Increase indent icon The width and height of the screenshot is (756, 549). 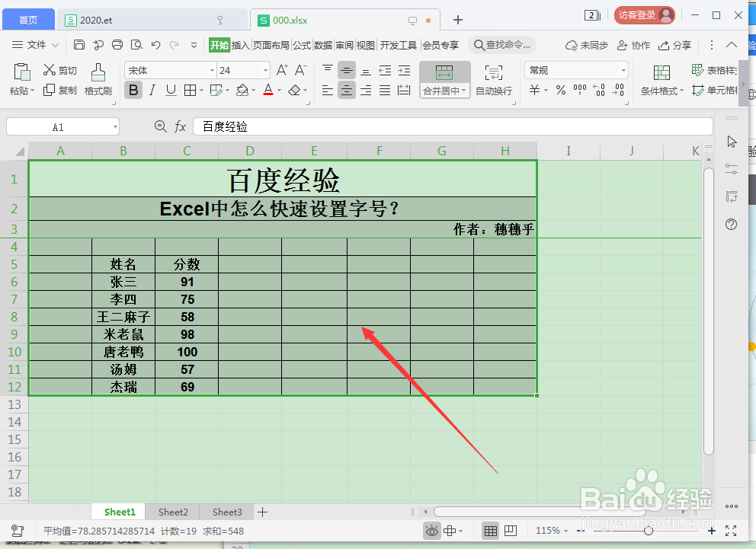404,70
